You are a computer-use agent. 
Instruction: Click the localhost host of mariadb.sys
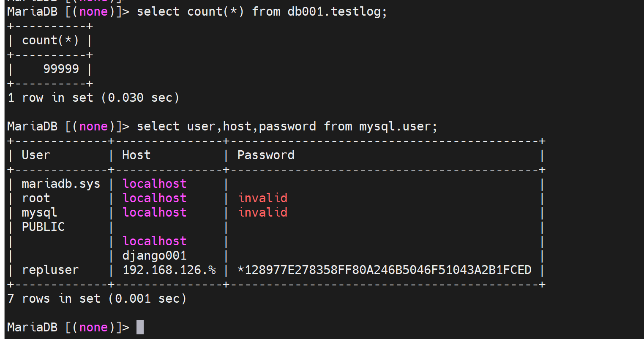pos(154,184)
